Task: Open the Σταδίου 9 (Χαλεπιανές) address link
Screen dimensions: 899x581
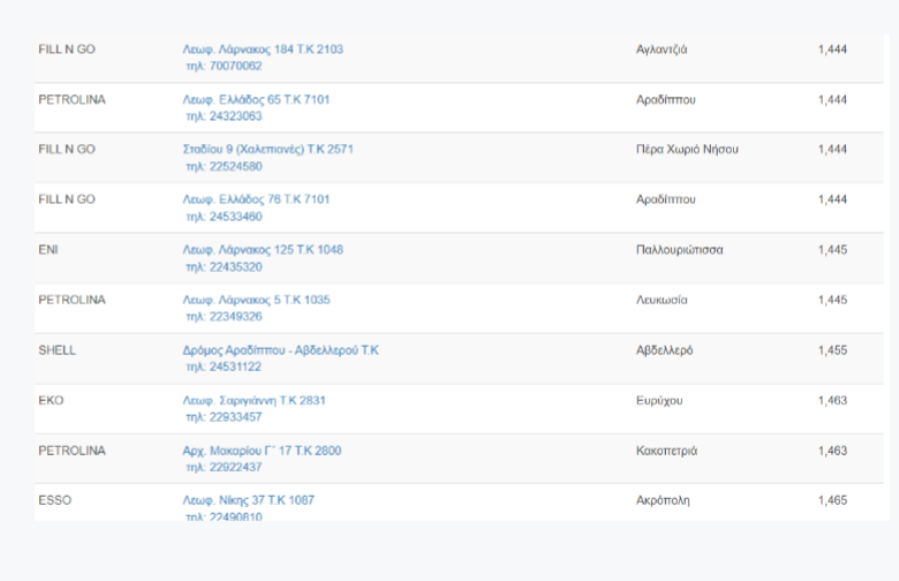Action: tap(267, 149)
